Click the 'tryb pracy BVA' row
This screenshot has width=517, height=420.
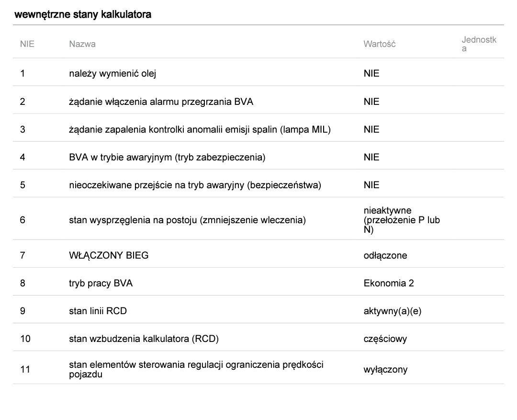click(101, 283)
